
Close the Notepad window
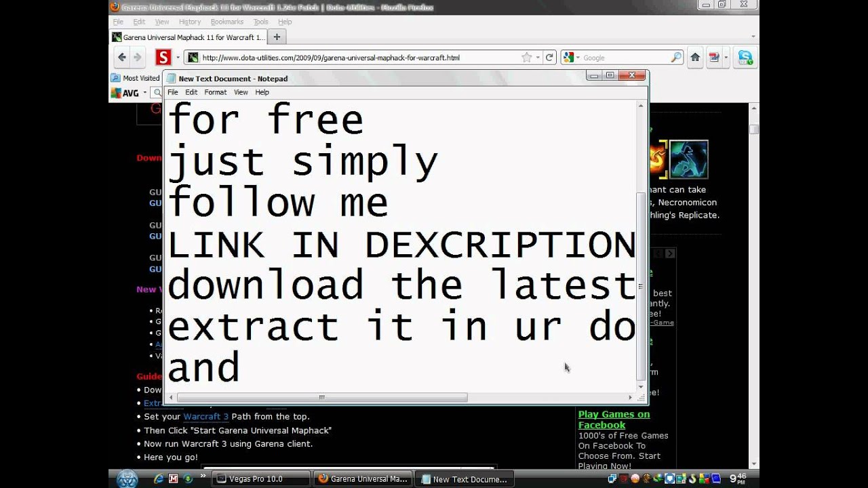[632, 75]
